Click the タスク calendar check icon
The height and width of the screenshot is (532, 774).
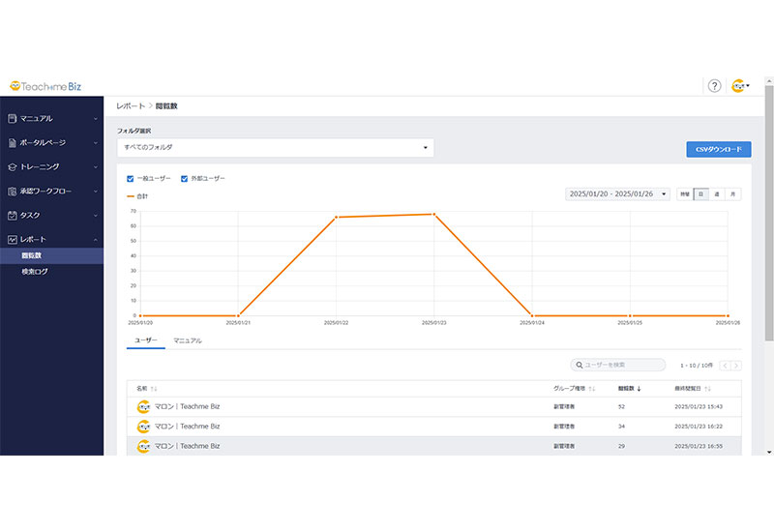12,216
